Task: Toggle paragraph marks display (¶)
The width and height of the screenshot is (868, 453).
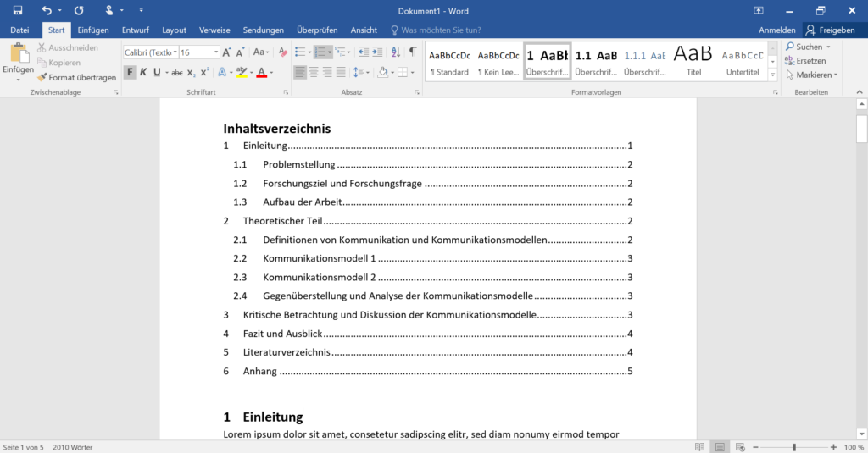Action: [x=413, y=52]
